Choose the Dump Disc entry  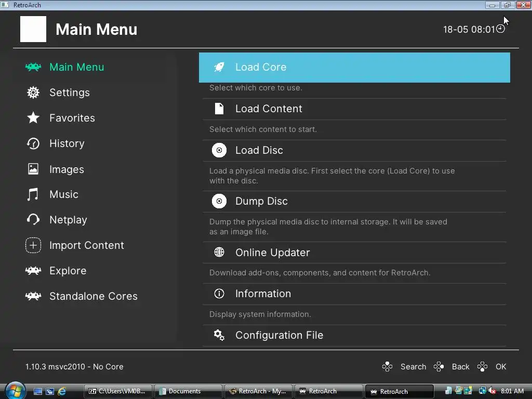(x=354, y=201)
